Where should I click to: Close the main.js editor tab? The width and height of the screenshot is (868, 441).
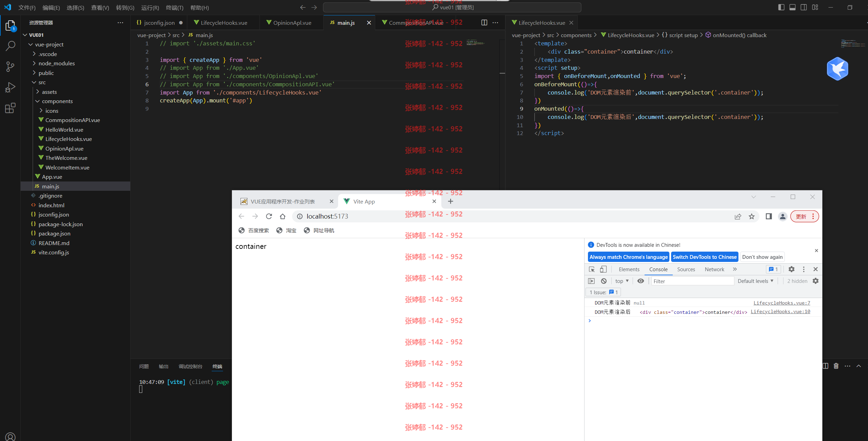[369, 23]
